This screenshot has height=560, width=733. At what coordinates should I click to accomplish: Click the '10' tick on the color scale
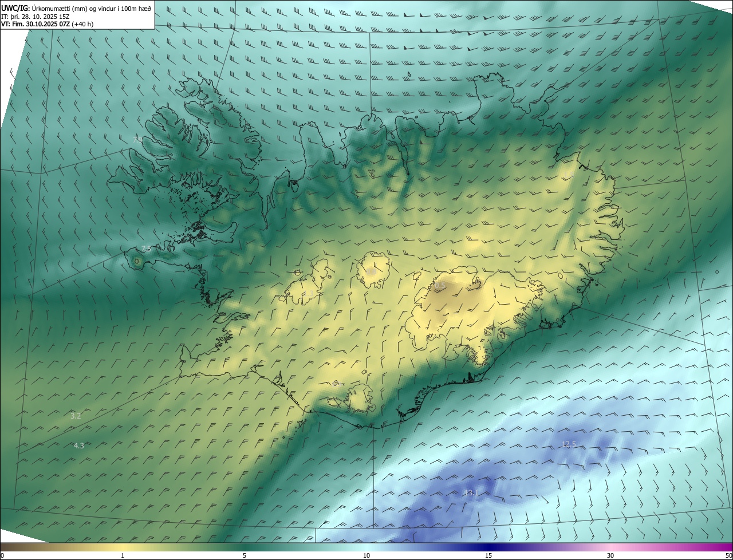[366, 555]
